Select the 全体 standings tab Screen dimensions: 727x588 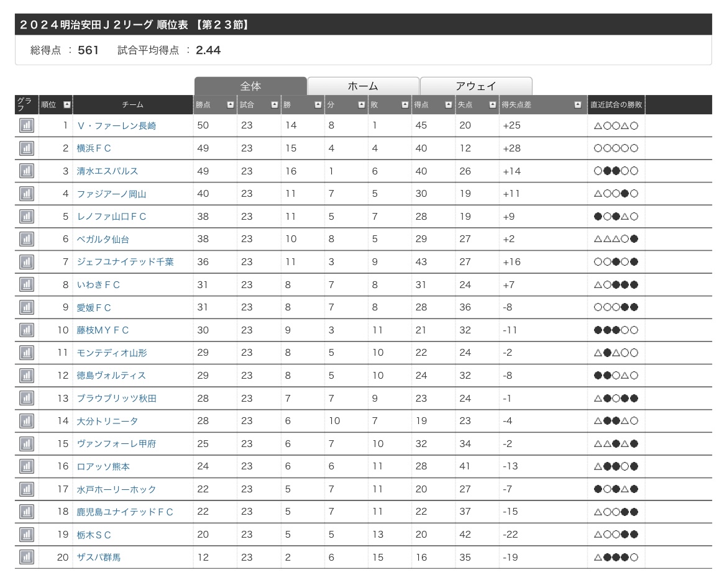pos(250,86)
